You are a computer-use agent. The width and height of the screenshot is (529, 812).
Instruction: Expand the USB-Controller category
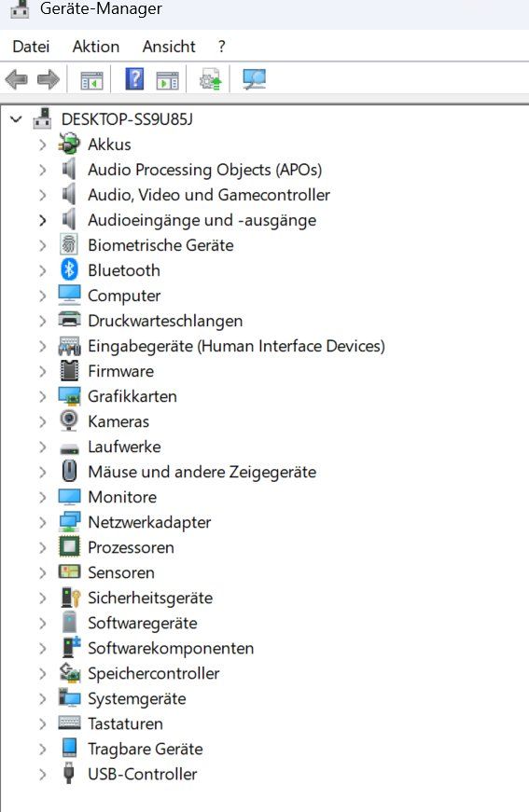[43, 775]
